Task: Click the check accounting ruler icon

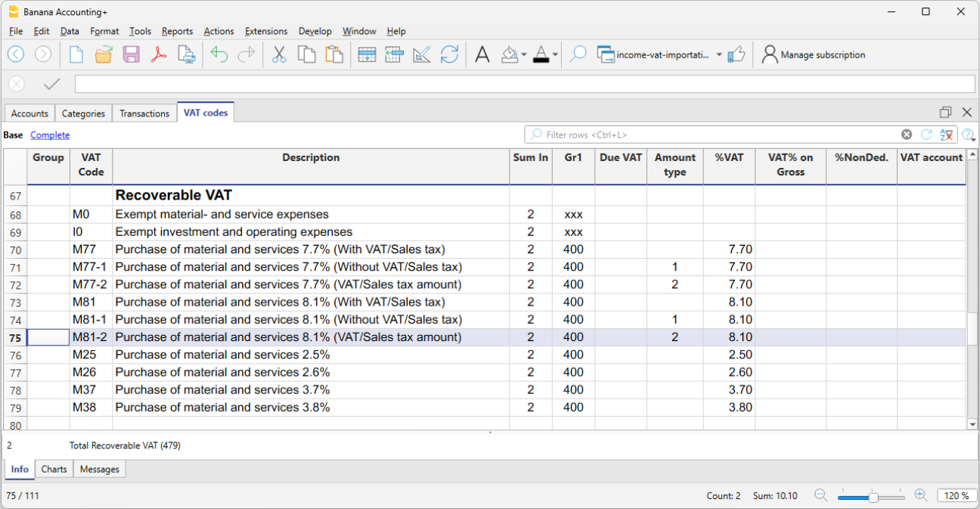Action: click(x=422, y=54)
